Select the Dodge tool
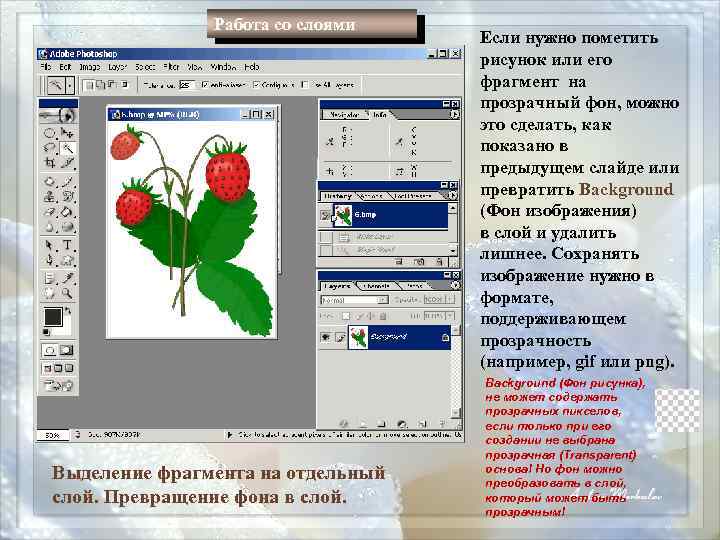The width and height of the screenshot is (720, 540). (x=67, y=226)
